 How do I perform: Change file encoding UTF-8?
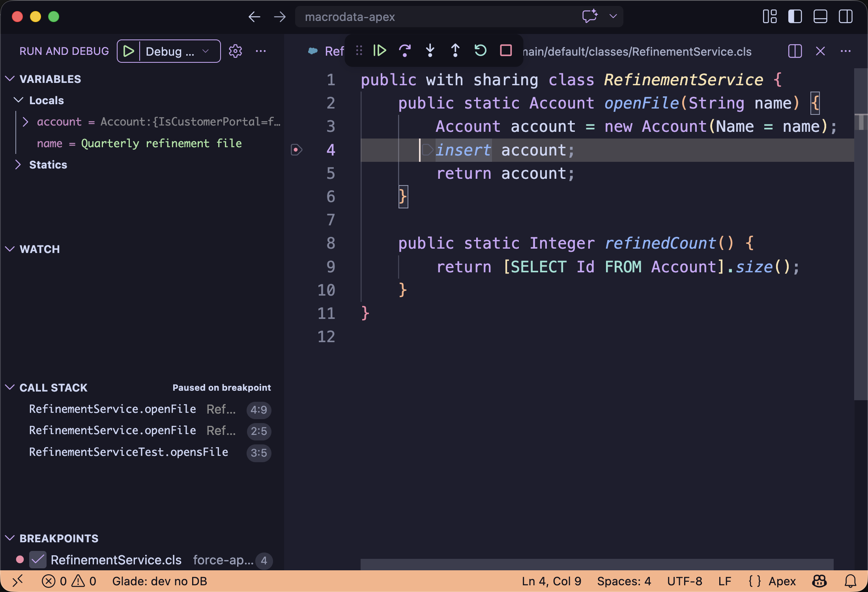pyautogui.click(x=685, y=581)
